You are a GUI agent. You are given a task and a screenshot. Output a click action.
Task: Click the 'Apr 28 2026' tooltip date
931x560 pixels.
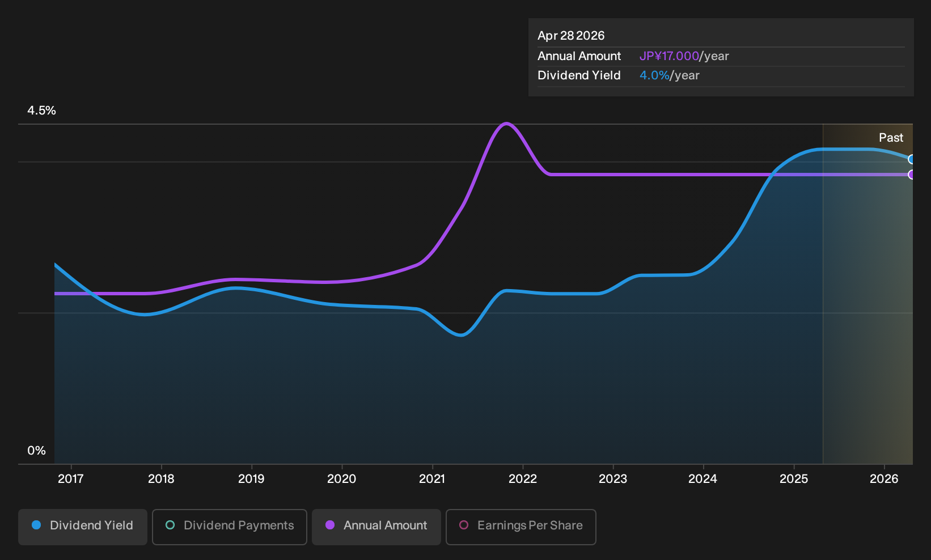coord(571,36)
